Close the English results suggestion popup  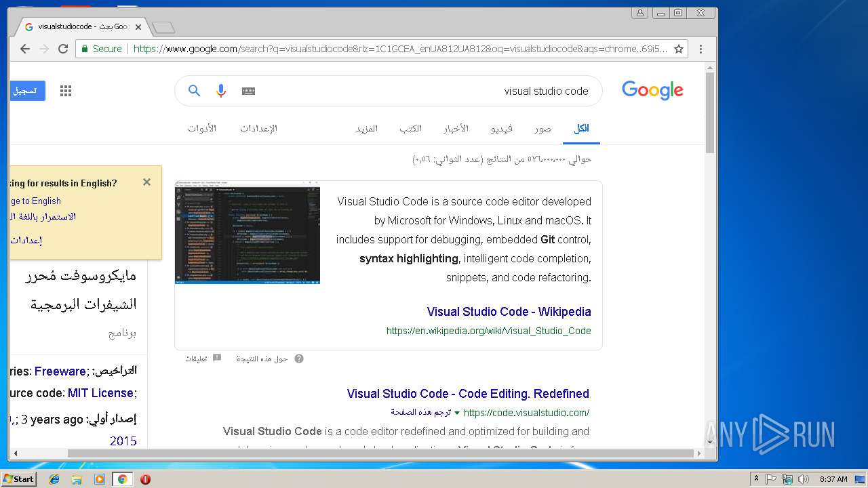pos(146,182)
